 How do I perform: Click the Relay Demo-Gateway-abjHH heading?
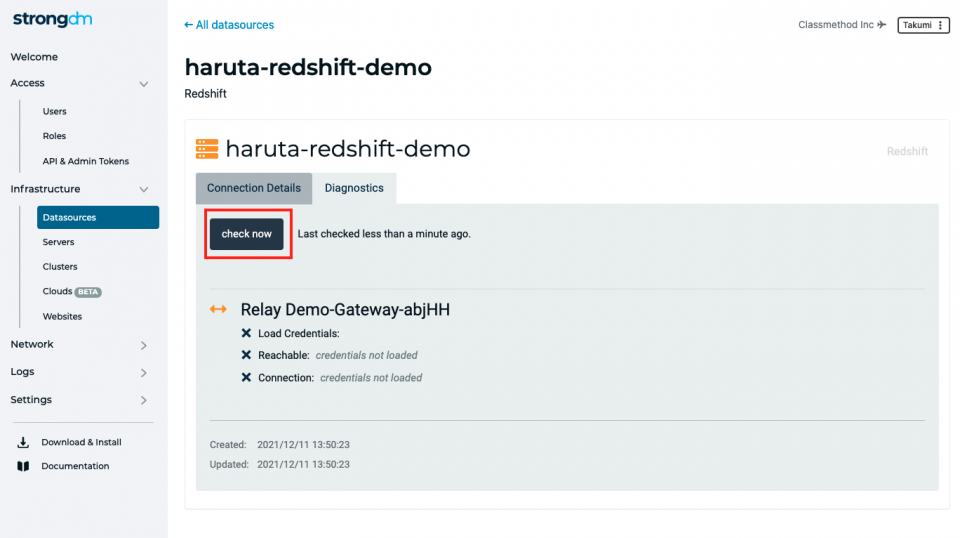coord(345,310)
